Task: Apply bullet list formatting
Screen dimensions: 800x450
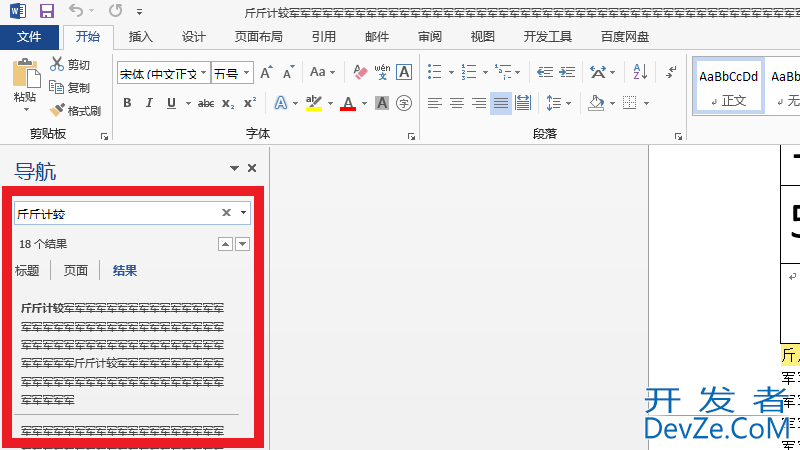Action: [x=435, y=72]
